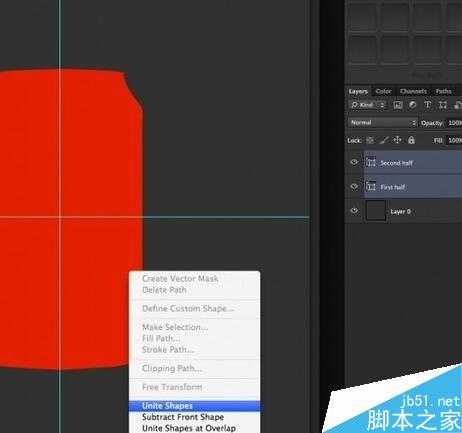Select Layer 0 thumbnail
Image resolution: width=462 pixels, height=433 pixels.
pos(376,211)
